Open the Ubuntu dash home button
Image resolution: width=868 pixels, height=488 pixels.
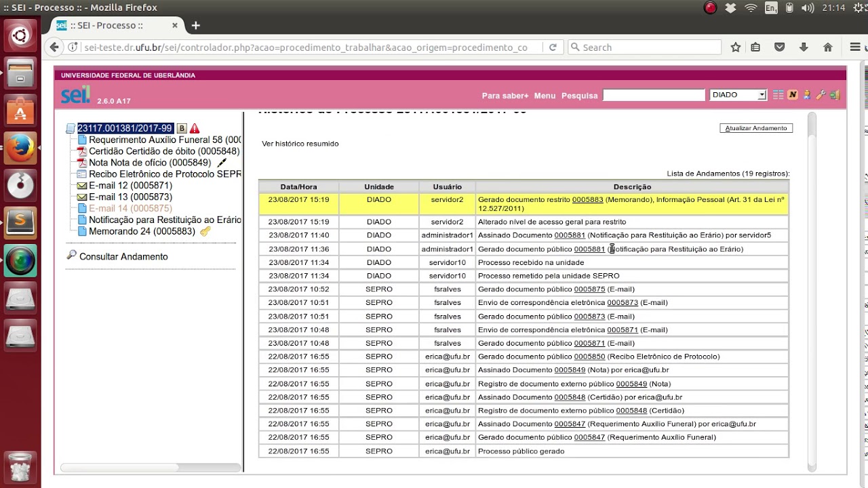tap(20, 35)
